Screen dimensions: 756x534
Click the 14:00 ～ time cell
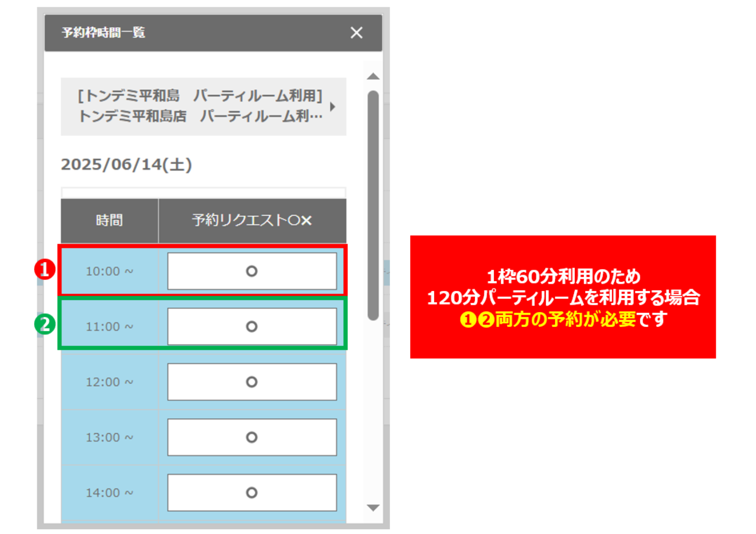pyautogui.click(x=110, y=492)
